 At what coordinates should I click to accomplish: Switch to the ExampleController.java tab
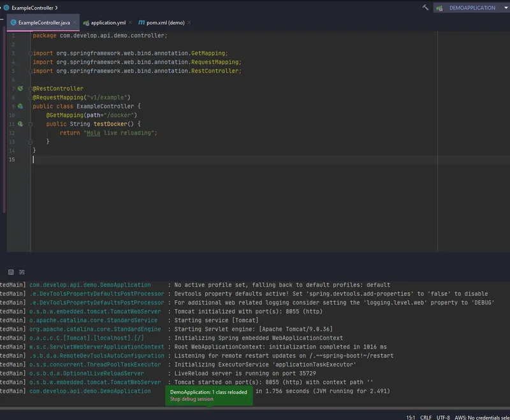[x=44, y=23]
